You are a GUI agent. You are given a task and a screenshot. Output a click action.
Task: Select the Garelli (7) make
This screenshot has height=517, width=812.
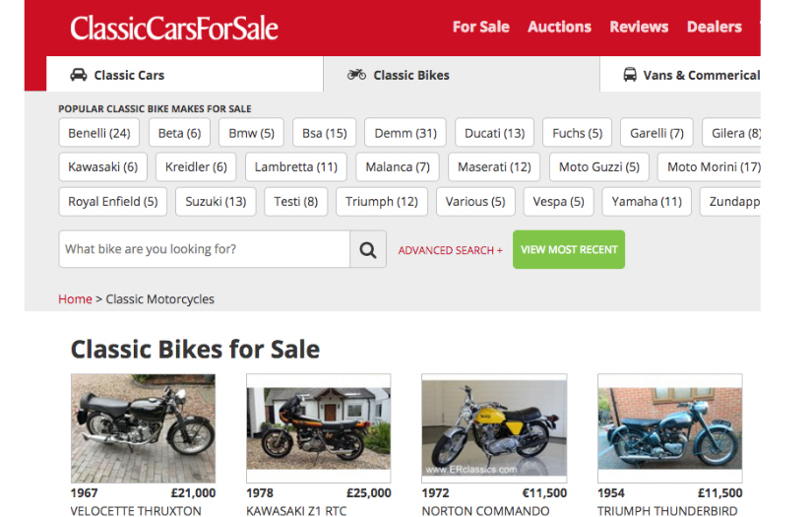[x=656, y=133]
